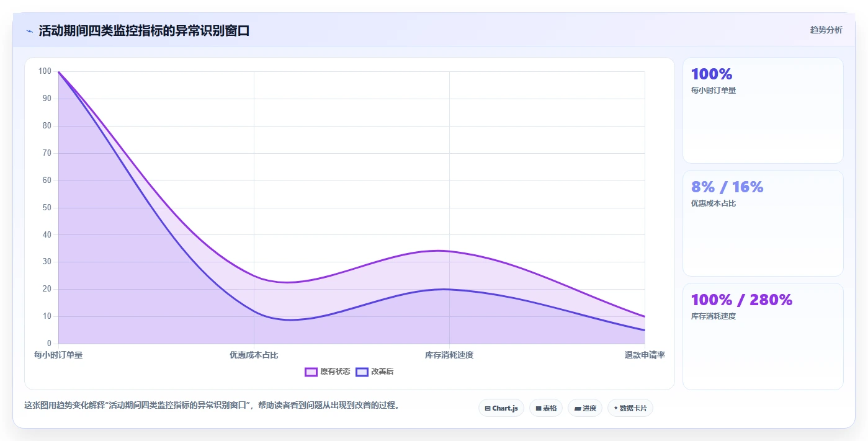Toggle the 改善后 legend entry

pyautogui.click(x=375, y=372)
